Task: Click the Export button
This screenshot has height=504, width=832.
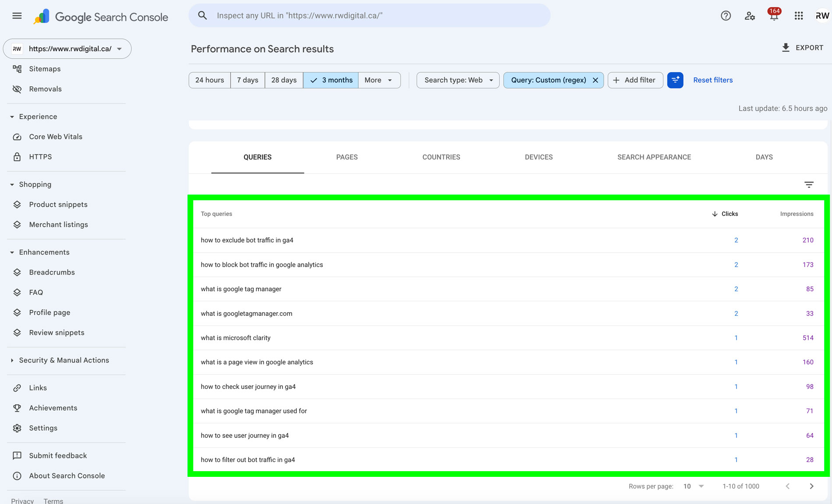Action: pos(803,48)
